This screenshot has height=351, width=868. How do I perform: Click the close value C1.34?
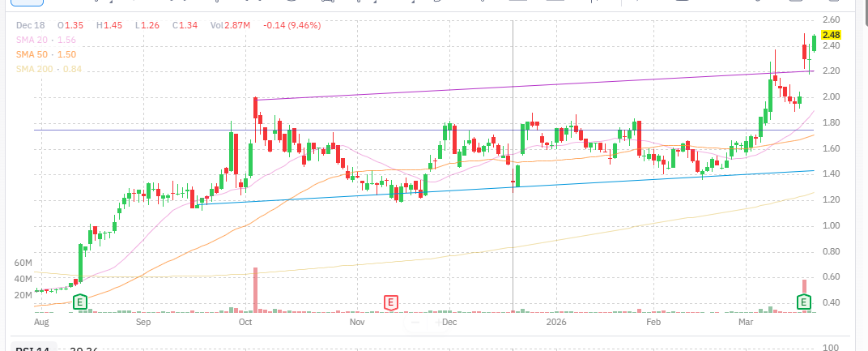[x=185, y=25]
